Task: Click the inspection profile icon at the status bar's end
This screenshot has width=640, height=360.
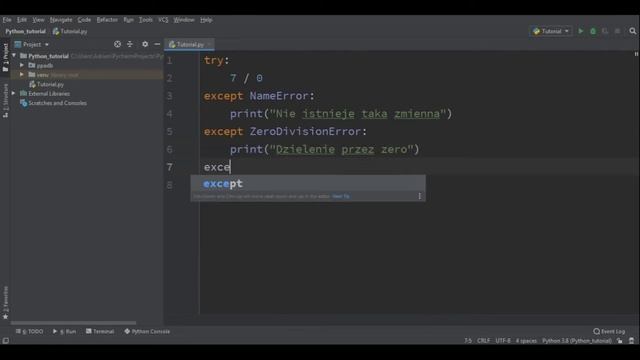Action: click(631, 341)
